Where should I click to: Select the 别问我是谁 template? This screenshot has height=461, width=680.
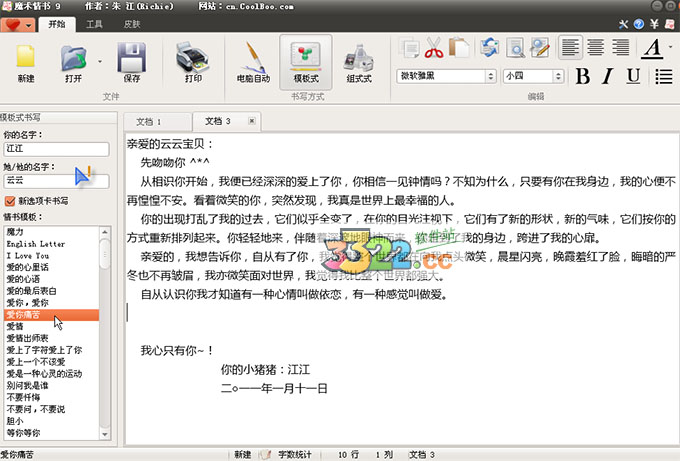(52, 385)
